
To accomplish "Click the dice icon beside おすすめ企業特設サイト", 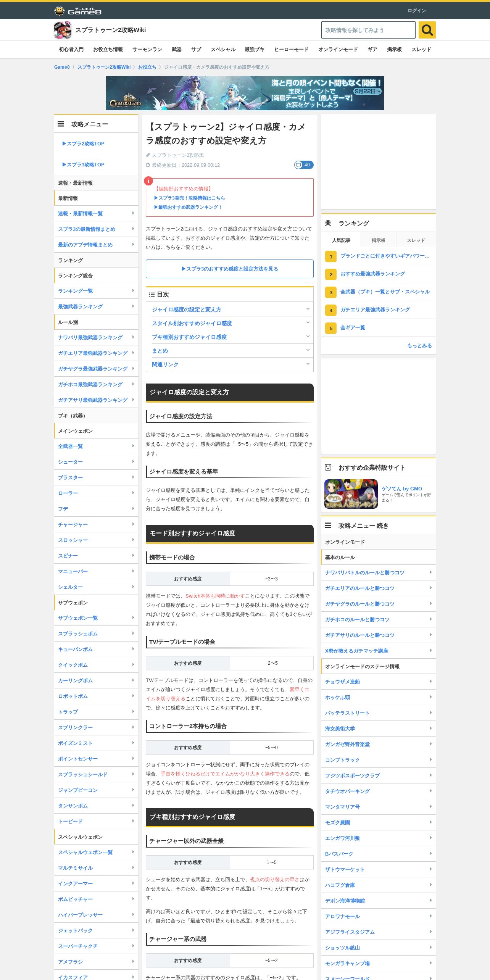I will point(328,467).
